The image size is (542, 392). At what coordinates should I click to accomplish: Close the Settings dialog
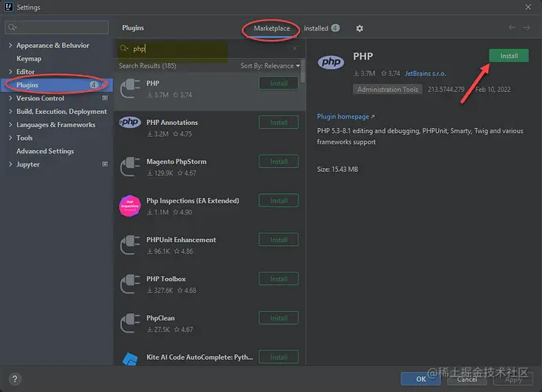[x=528, y=7]
